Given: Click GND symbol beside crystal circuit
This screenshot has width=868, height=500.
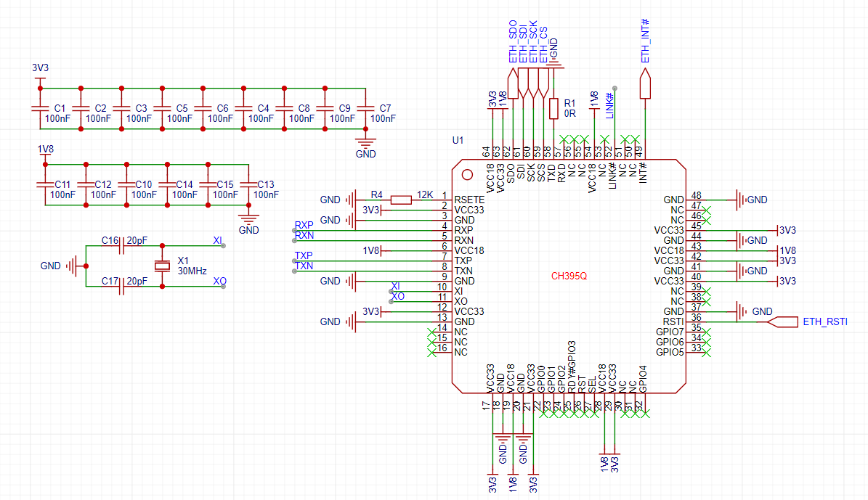Looking at the screenshot, I should (x=72, y=266).
